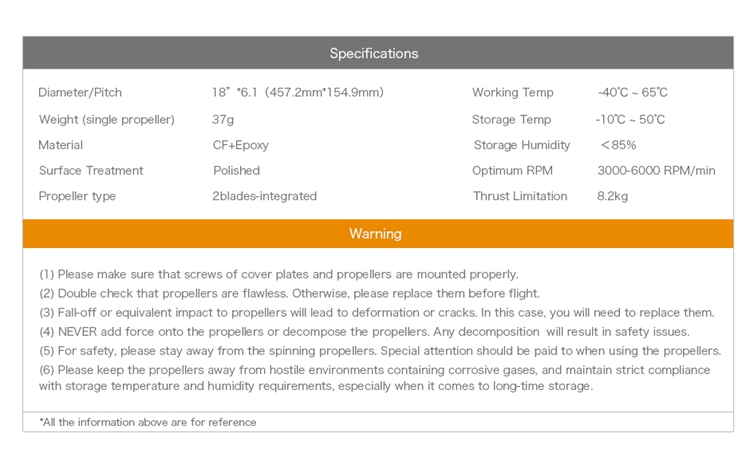Screen dimensions: 750x461
Task: Select the 37g weight value
Action: [x=223, y=120]
